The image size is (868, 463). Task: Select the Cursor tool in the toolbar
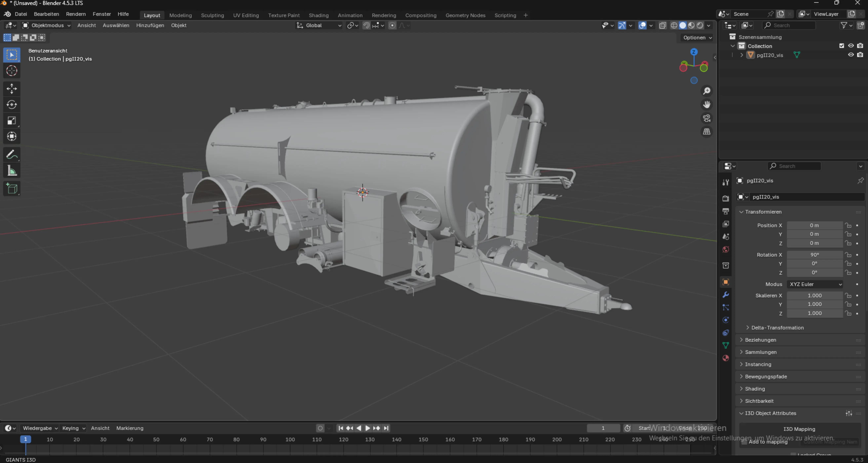(12, 71)
